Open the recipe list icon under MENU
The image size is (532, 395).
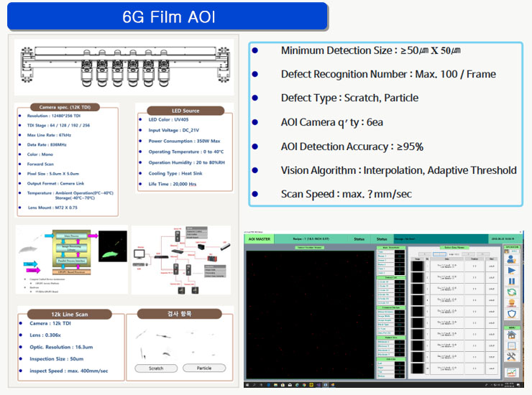(512, 346)
